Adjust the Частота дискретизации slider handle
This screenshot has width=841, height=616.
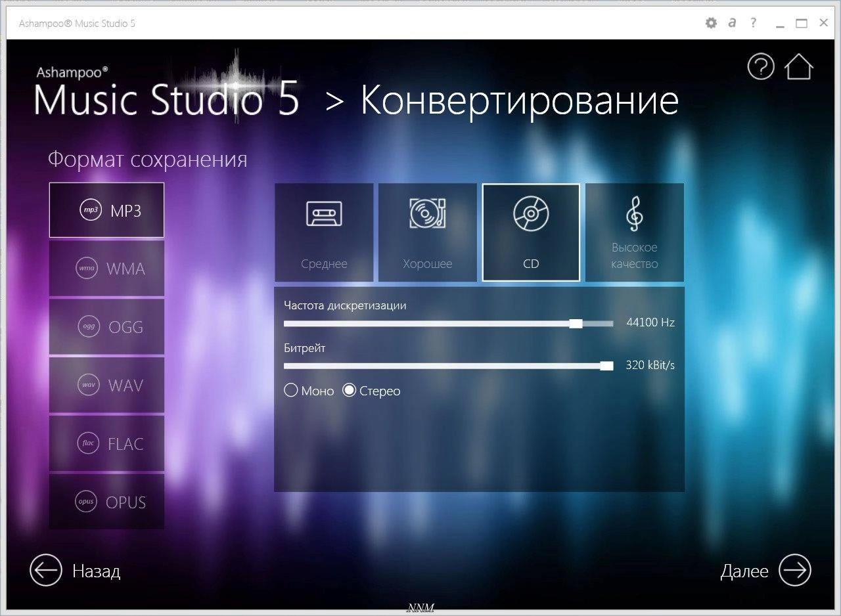pyautogui.click(x=576, y=323)
